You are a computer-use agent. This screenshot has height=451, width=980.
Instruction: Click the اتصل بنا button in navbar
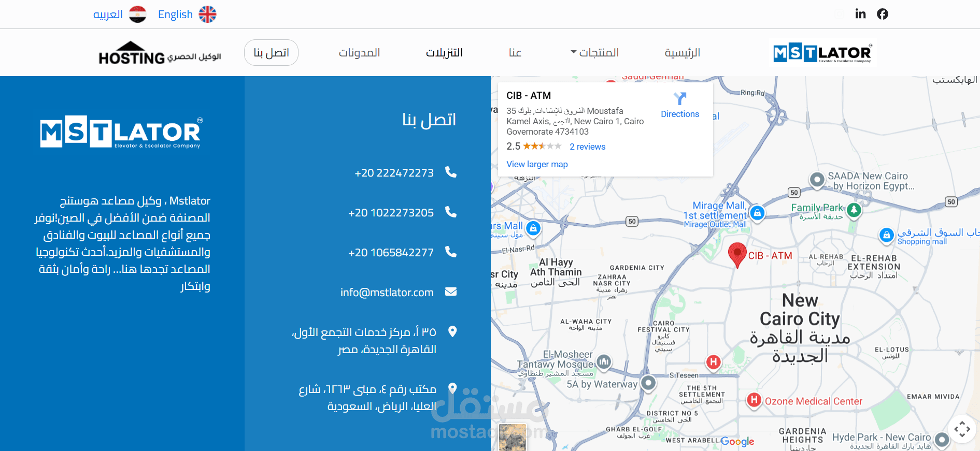click(x=271, y=53)
